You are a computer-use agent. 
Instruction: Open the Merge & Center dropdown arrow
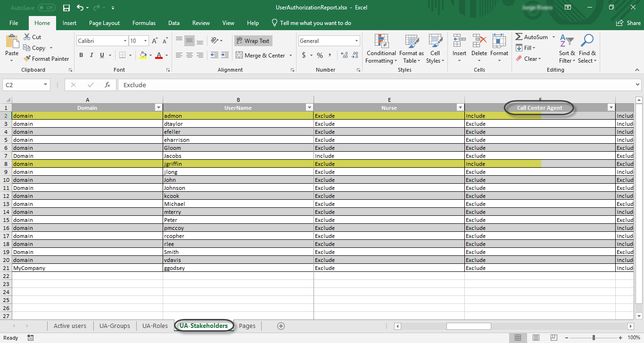coord(290,55)
